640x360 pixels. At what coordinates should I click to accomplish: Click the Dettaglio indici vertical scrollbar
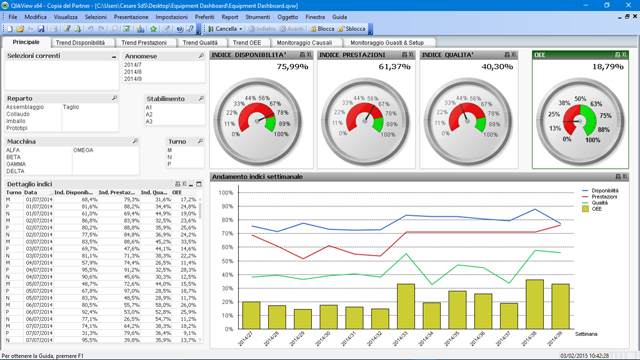point(200,269)
